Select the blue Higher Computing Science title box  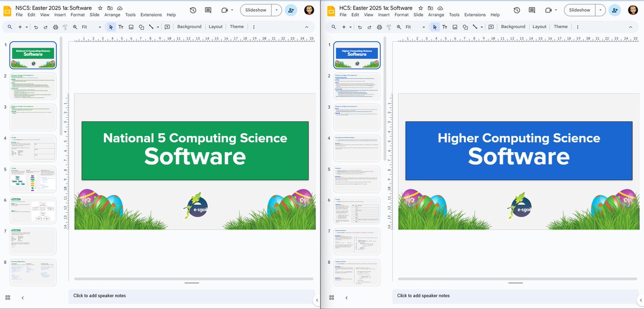tap(519, 150)
